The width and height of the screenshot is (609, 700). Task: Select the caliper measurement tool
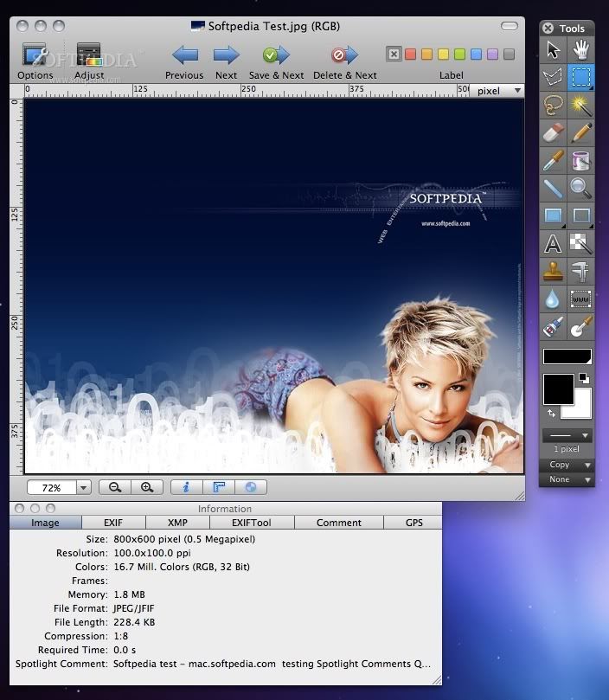coord(580,271)
